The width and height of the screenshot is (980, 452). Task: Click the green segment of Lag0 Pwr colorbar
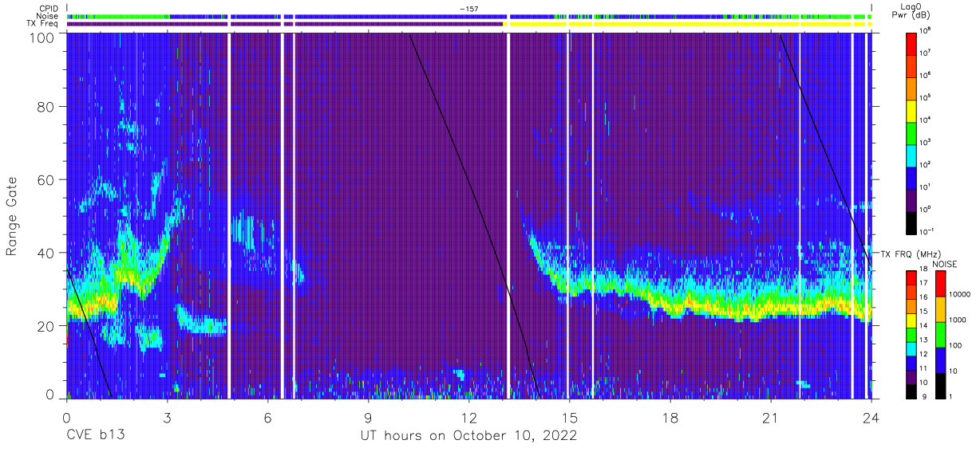pos(911,132)
